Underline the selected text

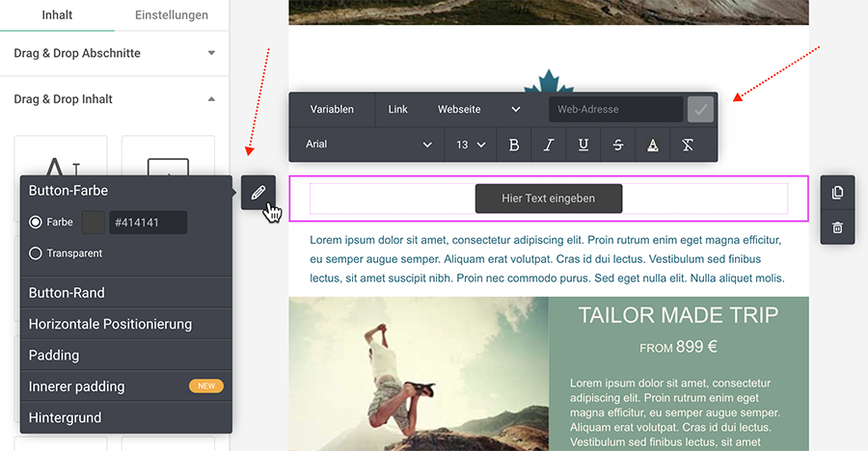click(583, 145)
